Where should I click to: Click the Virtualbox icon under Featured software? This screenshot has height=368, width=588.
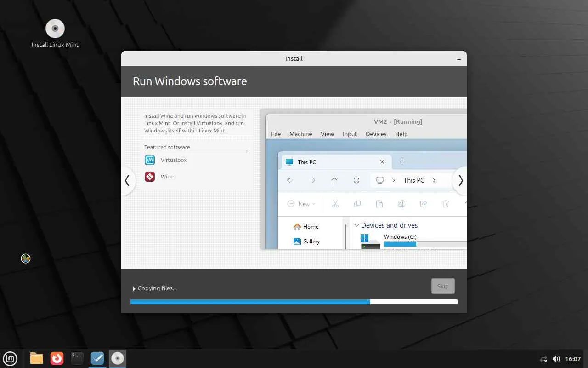click(150, 160)
